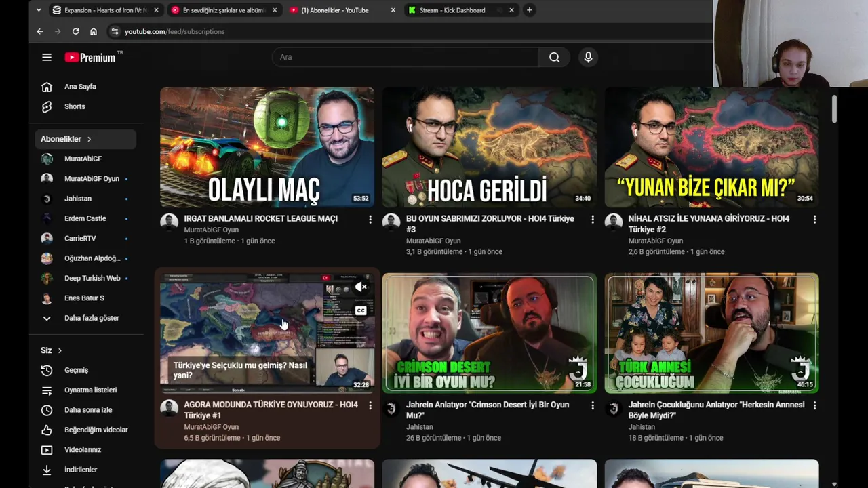Click the browser home button
Screen dimensions: 868x488
click(x=94, y=31)
